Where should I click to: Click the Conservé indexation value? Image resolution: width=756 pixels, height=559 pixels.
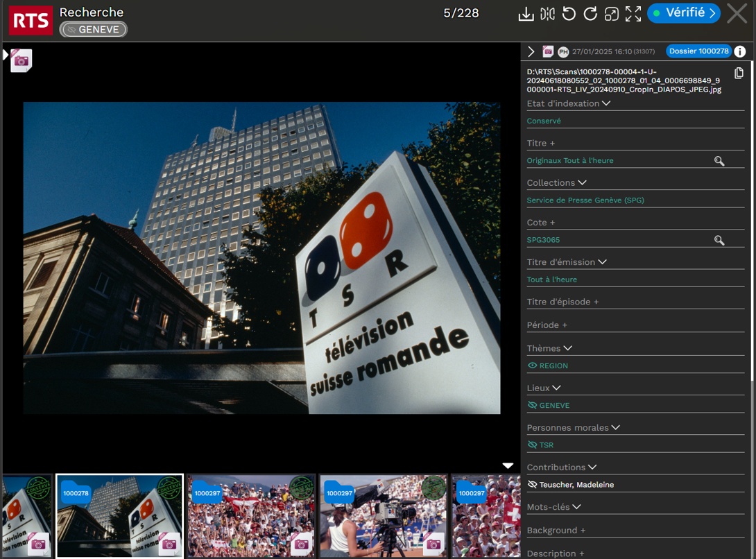pos(543,121)
